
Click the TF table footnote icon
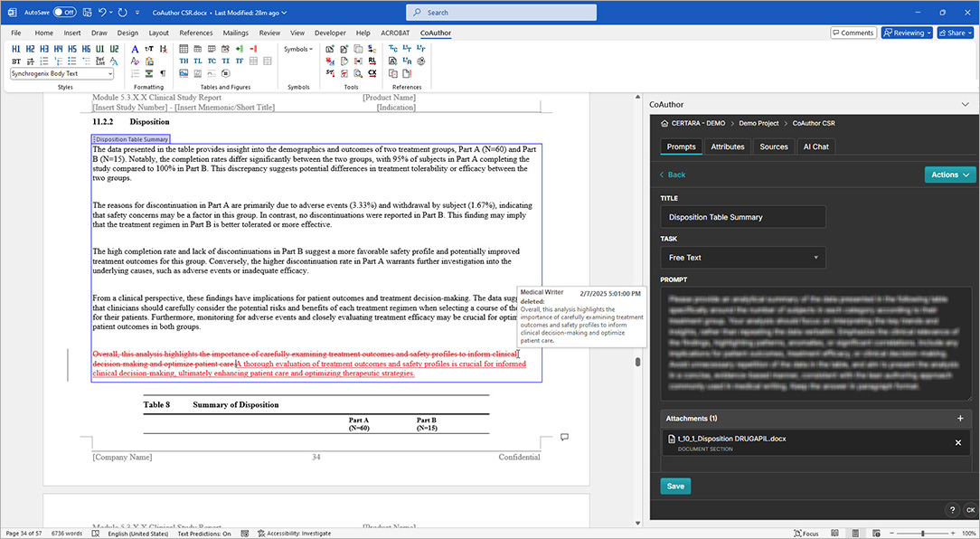pos(240,61)
